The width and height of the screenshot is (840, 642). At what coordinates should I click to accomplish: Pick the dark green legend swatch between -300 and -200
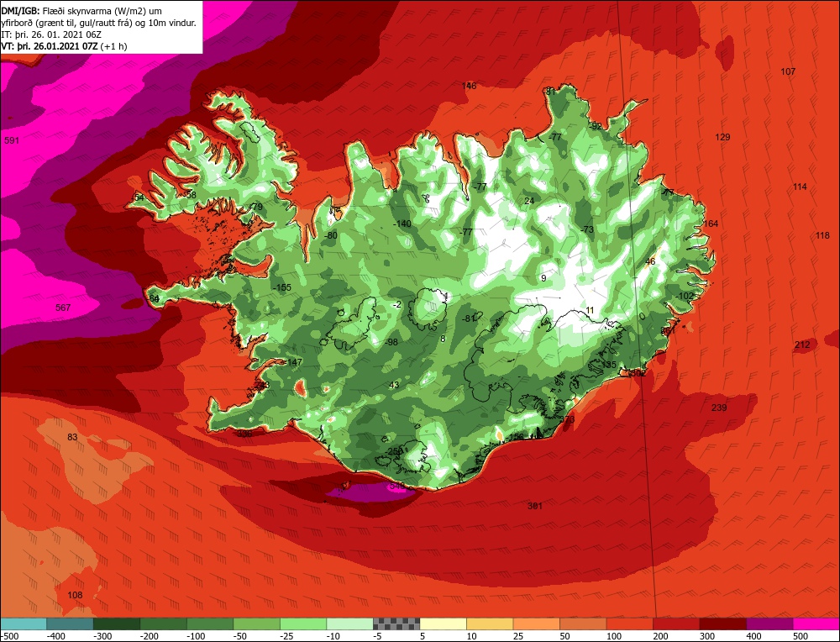(117, 624)
